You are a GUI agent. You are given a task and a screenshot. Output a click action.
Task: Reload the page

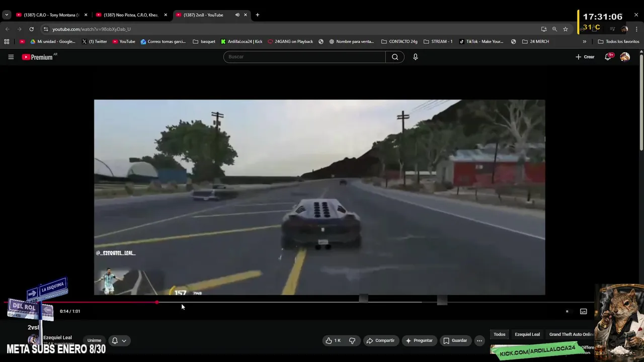click(31, 29)
